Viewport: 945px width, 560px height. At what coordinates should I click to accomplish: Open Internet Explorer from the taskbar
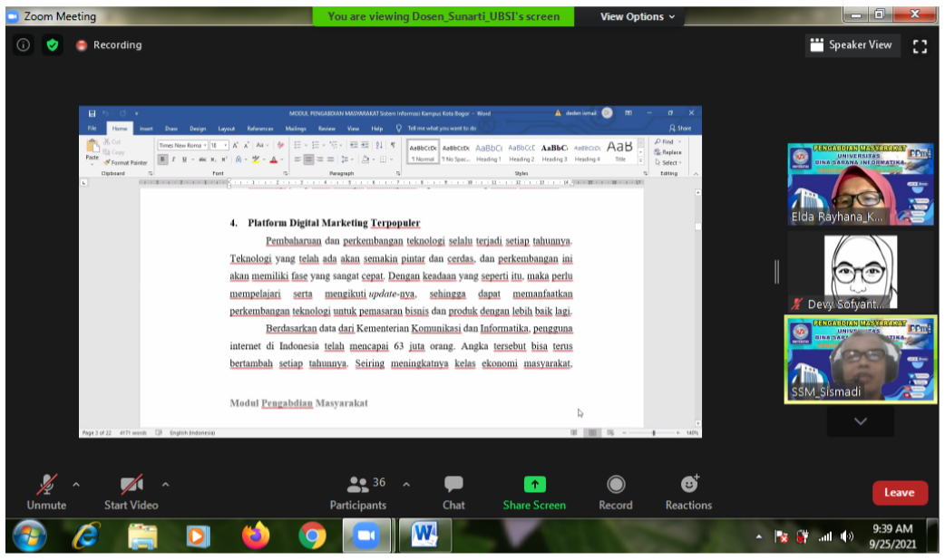pyautogui.click(x=86, y=536)
